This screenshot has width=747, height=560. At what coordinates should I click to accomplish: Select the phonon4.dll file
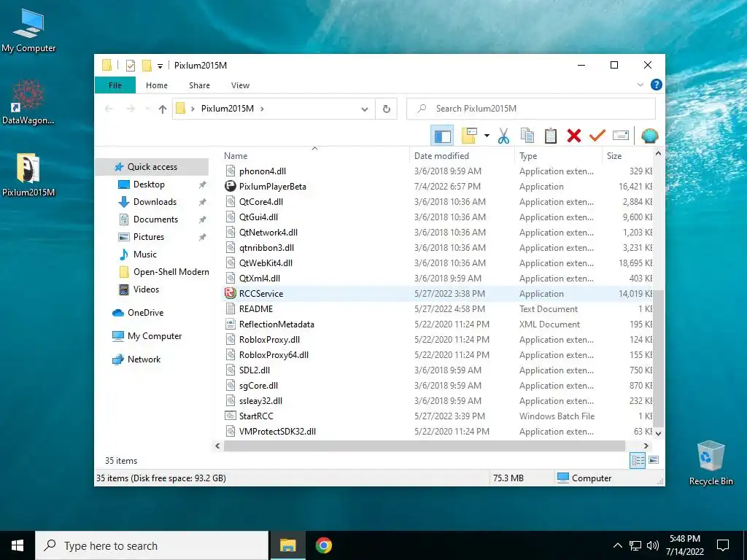point(262,171)
